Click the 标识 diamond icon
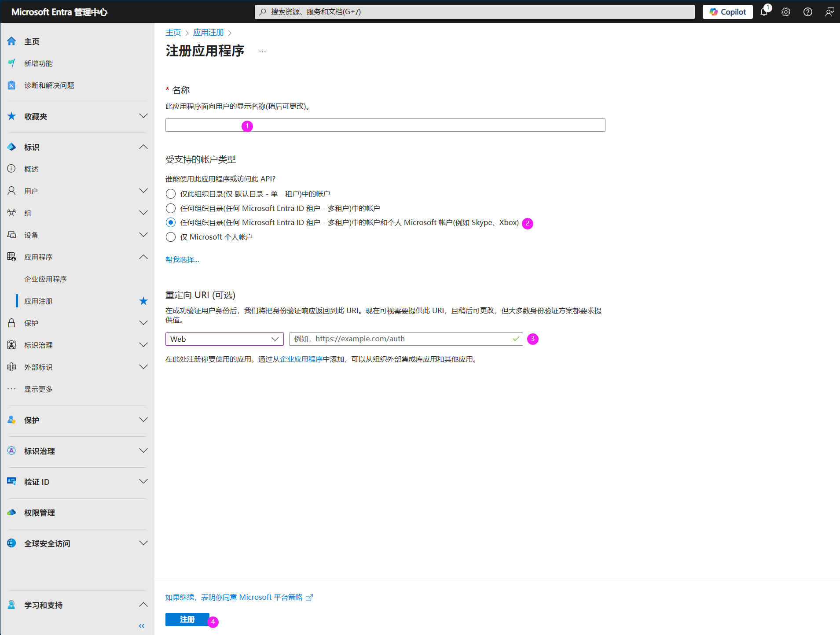The width and height of the screenshot is (840, 635). click(11, 147)
